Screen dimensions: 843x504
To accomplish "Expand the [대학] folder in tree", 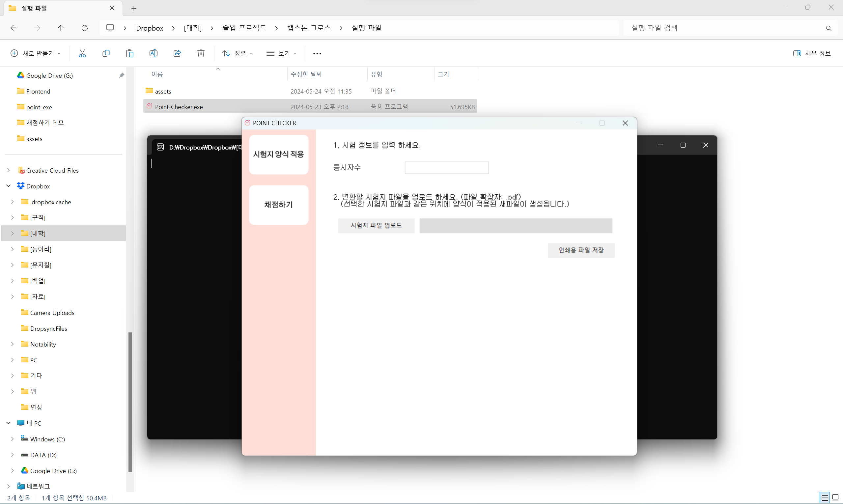I will pos(13,233).
